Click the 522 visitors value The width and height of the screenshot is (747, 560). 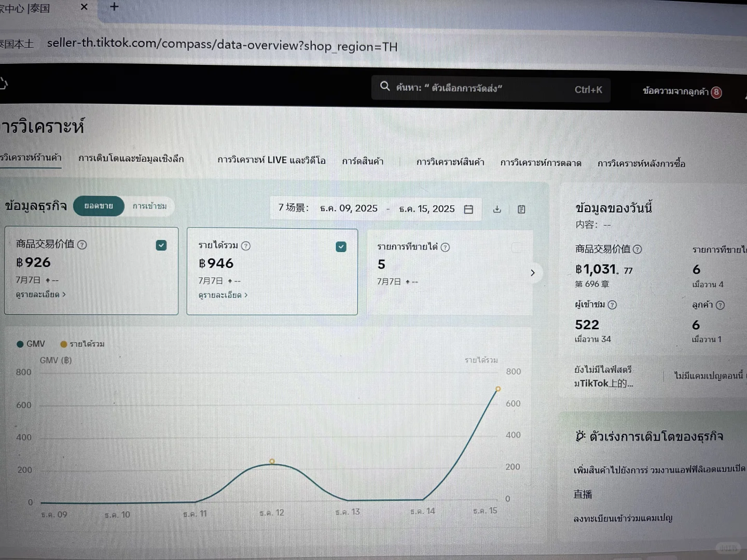click(587, 325)
